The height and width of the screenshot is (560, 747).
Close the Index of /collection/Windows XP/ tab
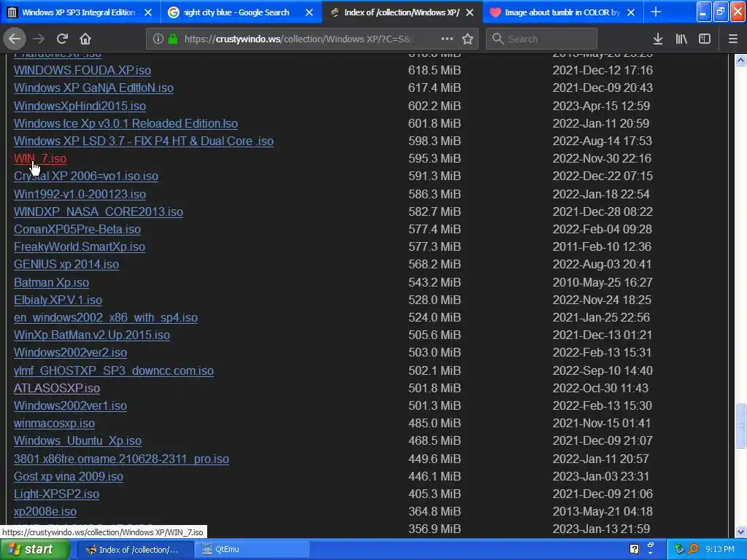pyautogui.click(x=470, y=12)
